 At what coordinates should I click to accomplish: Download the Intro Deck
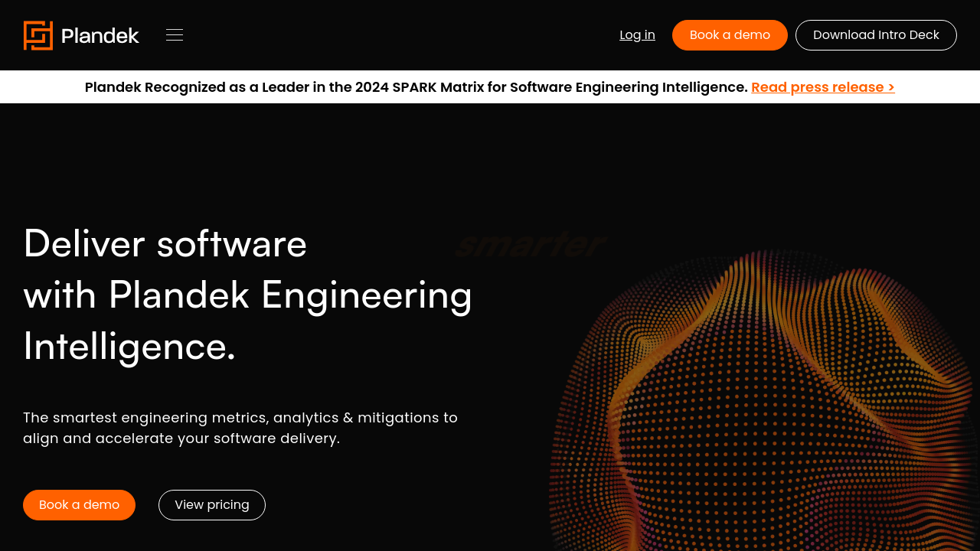click(876, 35)
